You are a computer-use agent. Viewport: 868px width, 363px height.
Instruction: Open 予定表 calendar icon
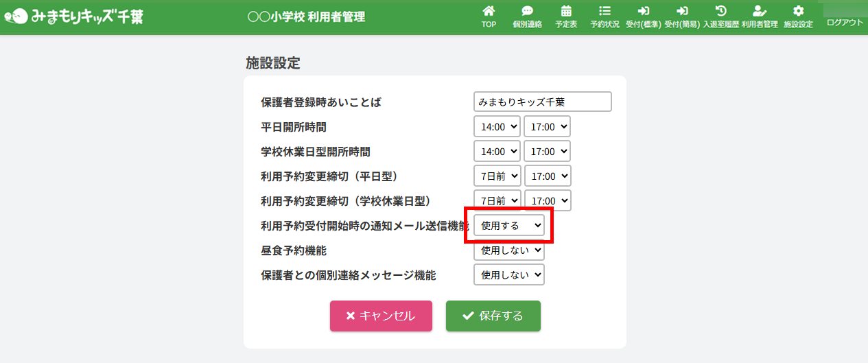(566, 11)
